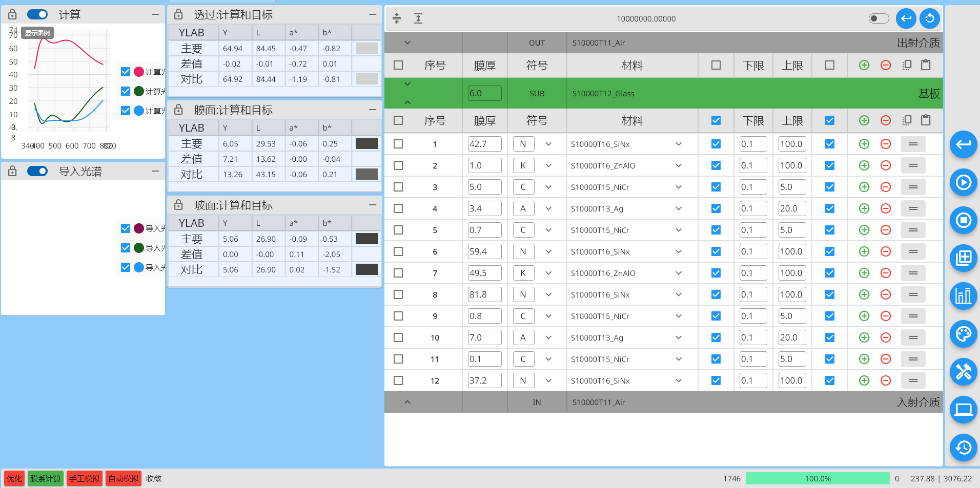Click the tools wrench icon in sidebar
The height and width of the screenshot is (488, 980).
pyautogui.click(x=963, y=372)
